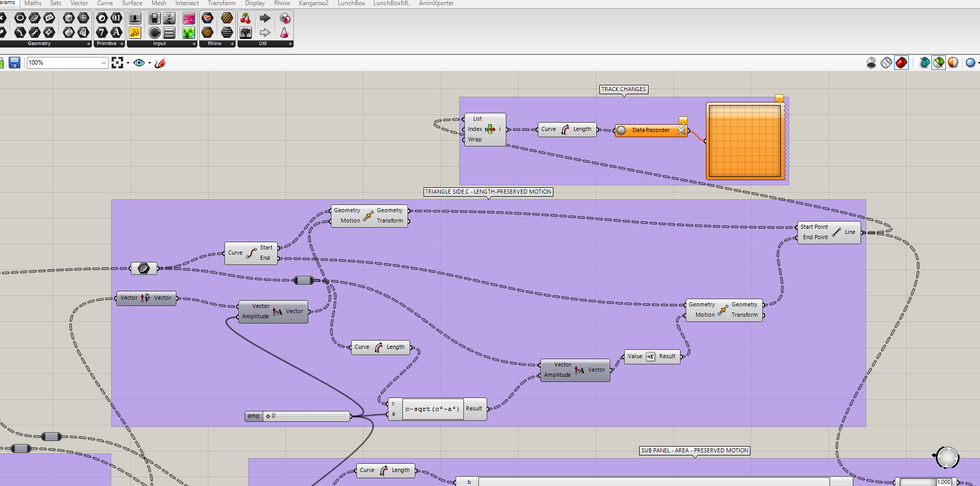Select the Data Recorder component
The height and width of the screenshot is (486, 980).
(652, 130)
